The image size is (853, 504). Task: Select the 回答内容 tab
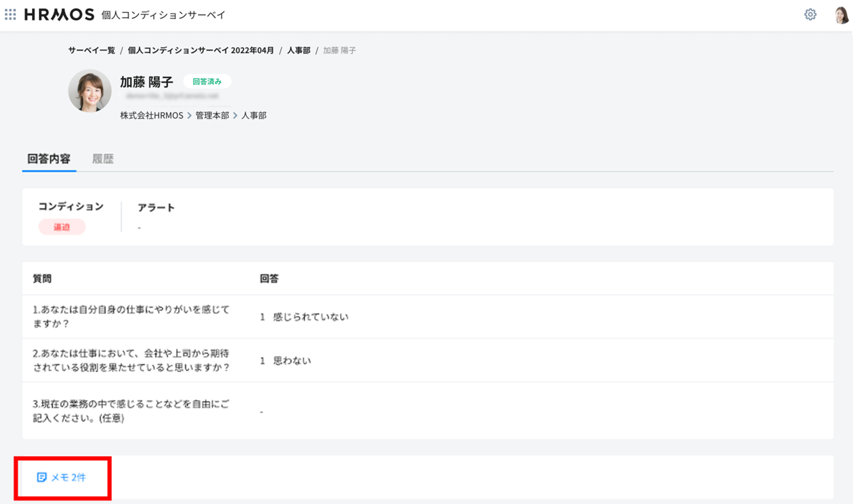[x=49, y=159]
